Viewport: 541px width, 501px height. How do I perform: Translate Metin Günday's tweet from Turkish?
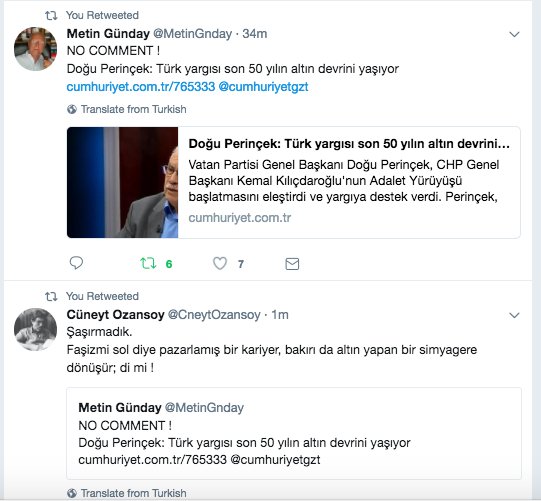(134, 109)
